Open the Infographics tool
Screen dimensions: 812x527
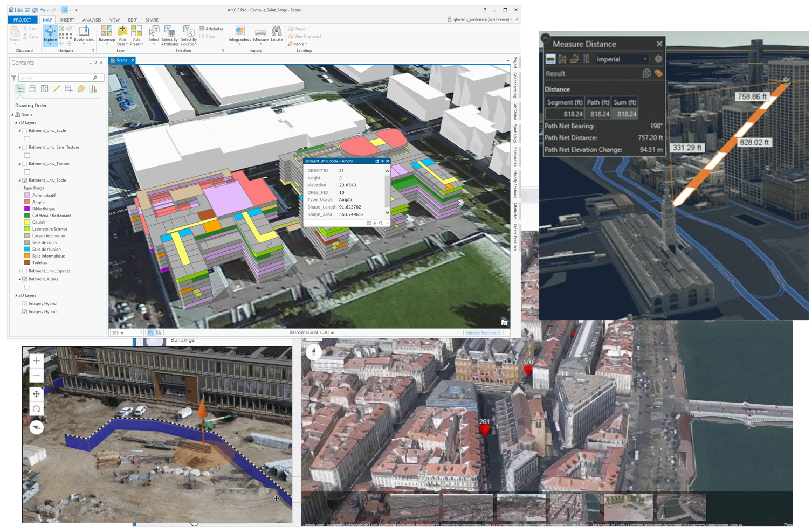[239, 34]
